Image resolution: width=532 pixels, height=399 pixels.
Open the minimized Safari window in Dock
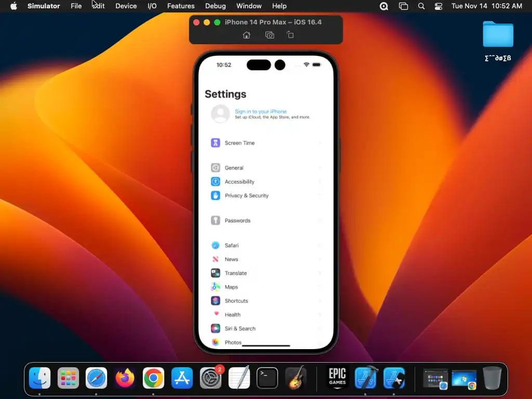[x=435, y=379]
